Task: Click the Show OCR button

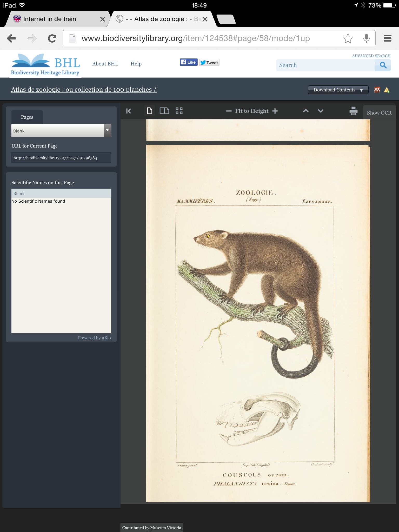Action: [379, 113]
